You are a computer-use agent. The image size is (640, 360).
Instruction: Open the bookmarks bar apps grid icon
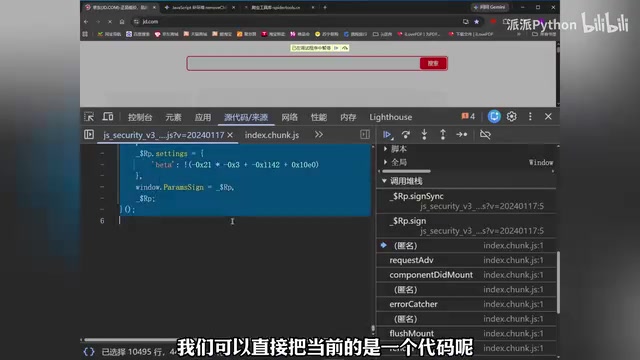click(85, 34)
